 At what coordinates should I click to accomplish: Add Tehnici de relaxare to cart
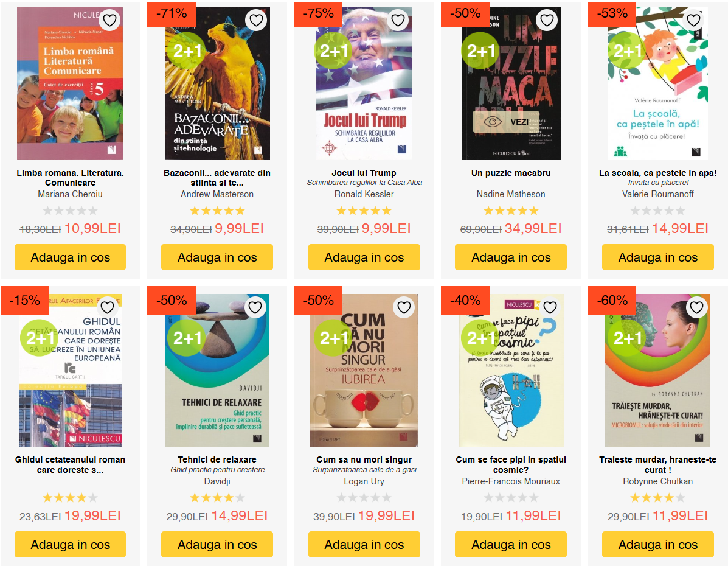click(217, 544)
